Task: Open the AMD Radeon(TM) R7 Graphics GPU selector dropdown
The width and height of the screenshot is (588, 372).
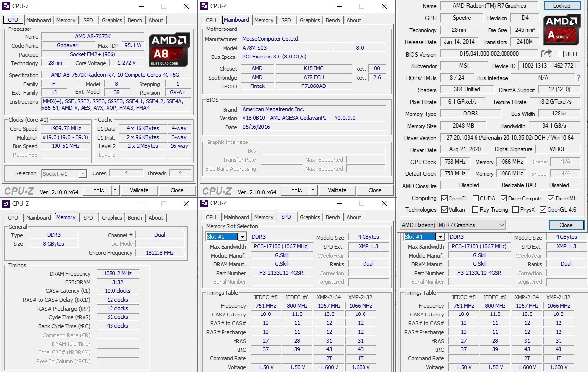Action: [x=502, y=225]
